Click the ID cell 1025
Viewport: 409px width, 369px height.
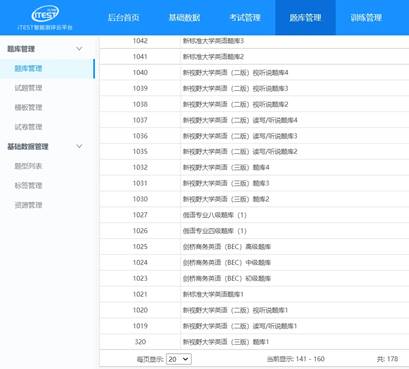click(x=140, y=247)
